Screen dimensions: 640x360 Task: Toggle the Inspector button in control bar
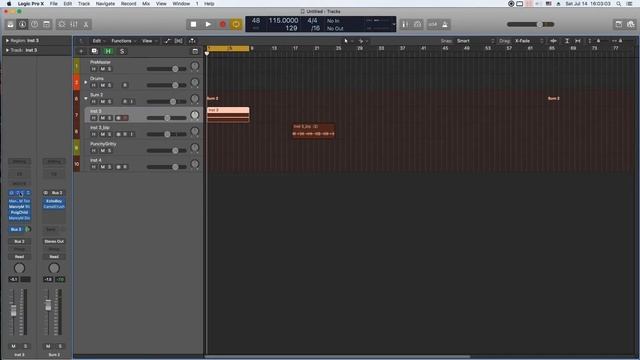pos(22,24)
